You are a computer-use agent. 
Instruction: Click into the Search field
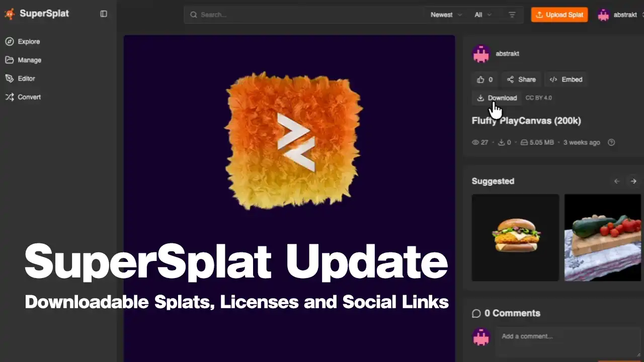click(302, 15)
